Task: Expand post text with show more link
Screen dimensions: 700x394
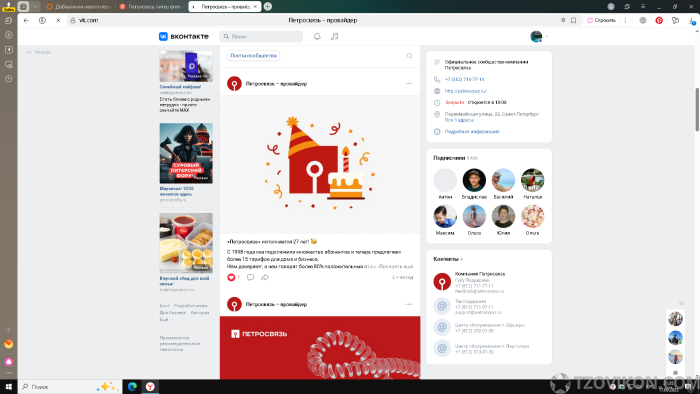Action: click(x=396, y=266)
